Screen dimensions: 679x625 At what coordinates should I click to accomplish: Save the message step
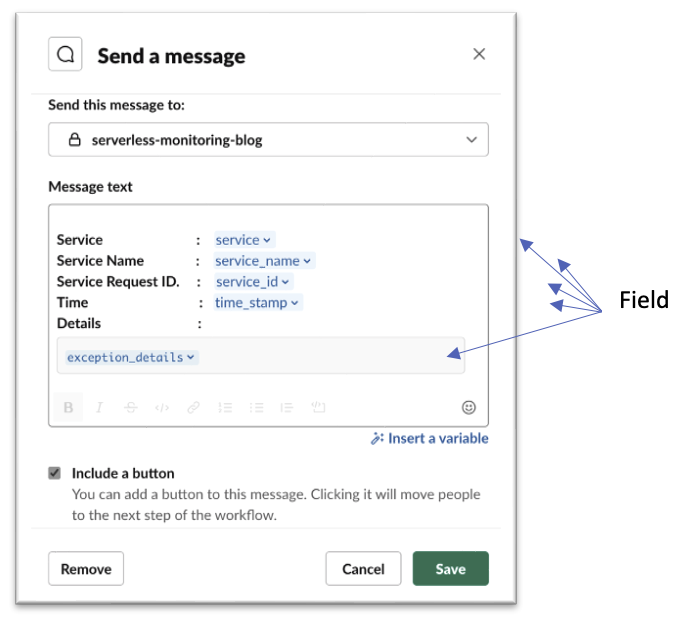pyautogui.click(x=451, y=569)
